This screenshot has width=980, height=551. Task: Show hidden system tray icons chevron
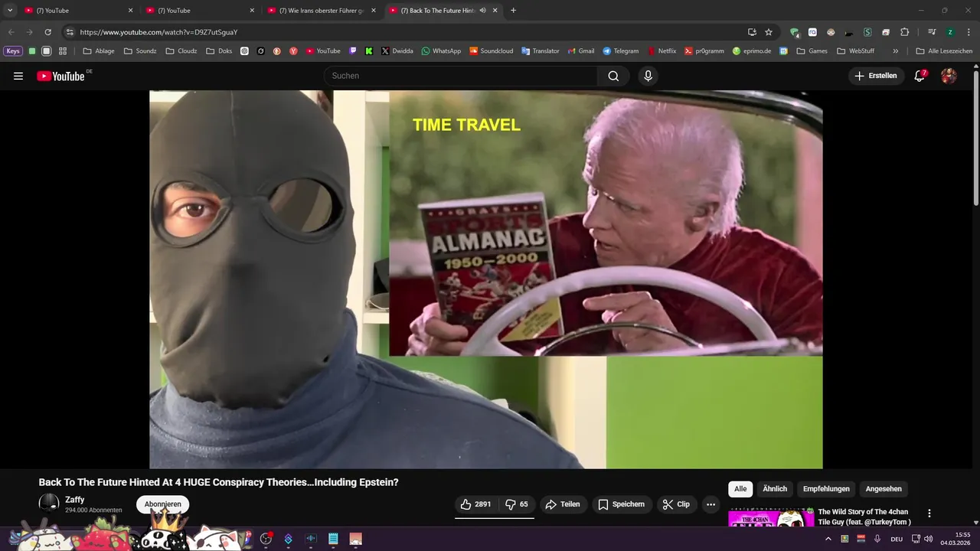coord(828,539)
